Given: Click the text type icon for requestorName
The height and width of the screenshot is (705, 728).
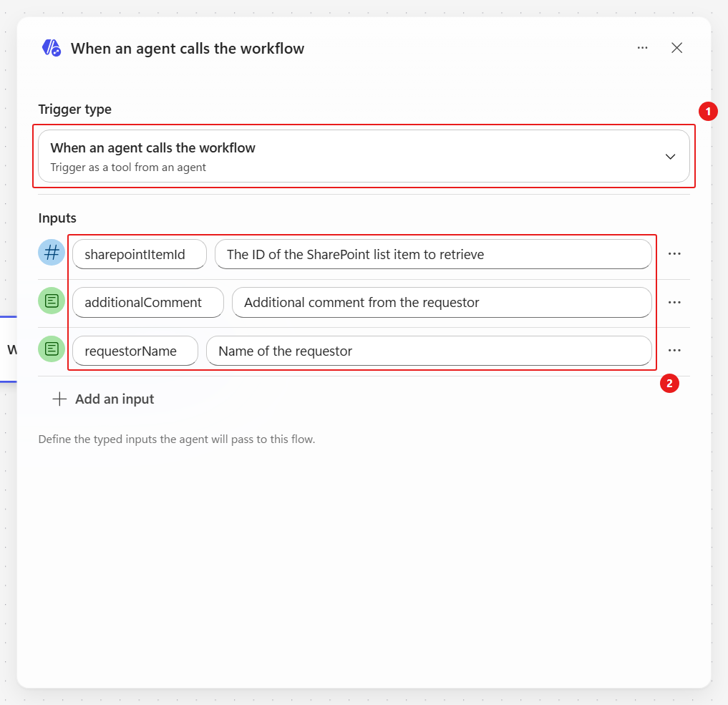Looking at the screenshot, I should tap(52, 349).
